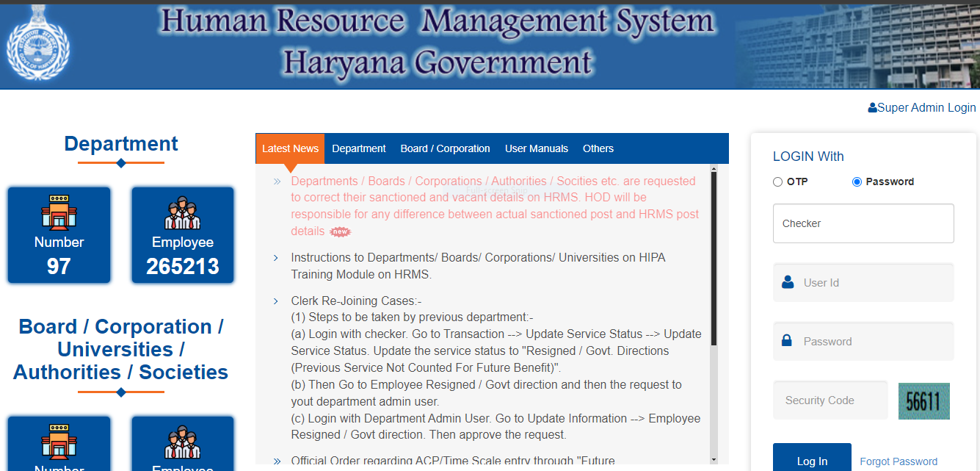Switch to the Latest News tab

pyautogui.click(x=290, y=148)
